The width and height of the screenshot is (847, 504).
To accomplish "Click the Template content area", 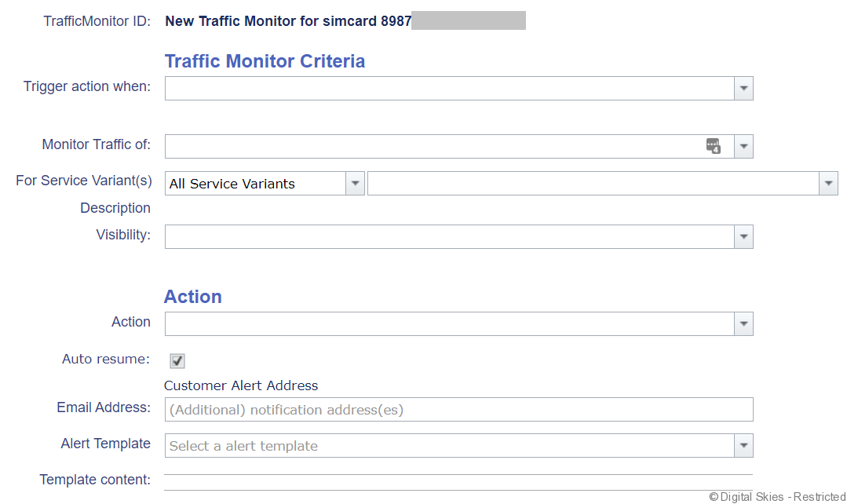I will (458, 482).
